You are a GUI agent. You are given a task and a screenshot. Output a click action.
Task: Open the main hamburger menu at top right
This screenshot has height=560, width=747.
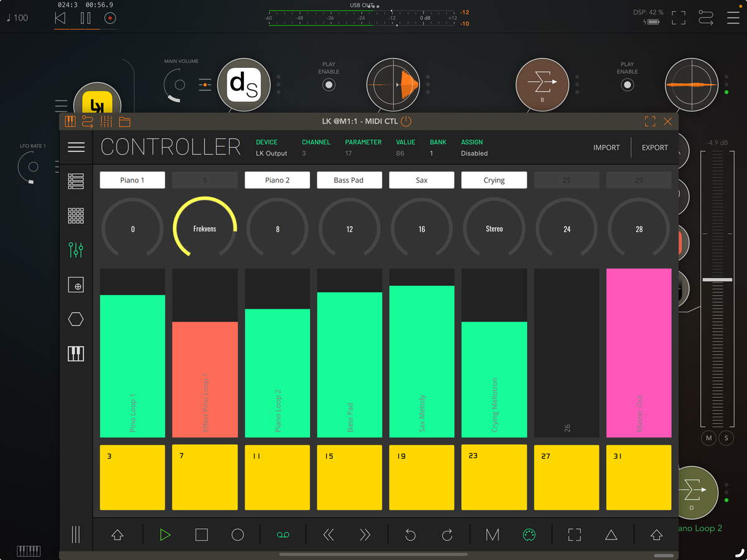(x=733, y=18)
